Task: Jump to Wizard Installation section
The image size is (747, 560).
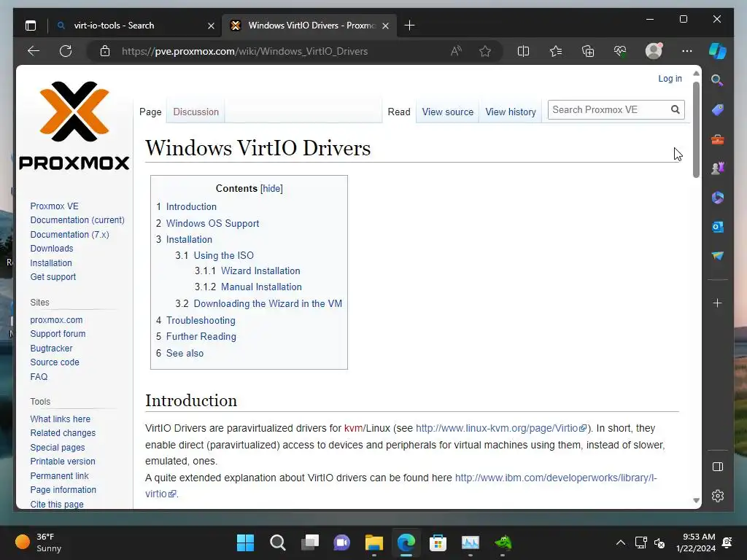Action: (x=260, y=271)
